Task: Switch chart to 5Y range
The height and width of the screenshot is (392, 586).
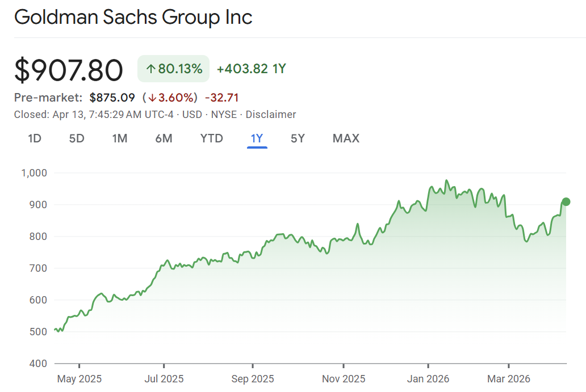Action: coord(298,138)
